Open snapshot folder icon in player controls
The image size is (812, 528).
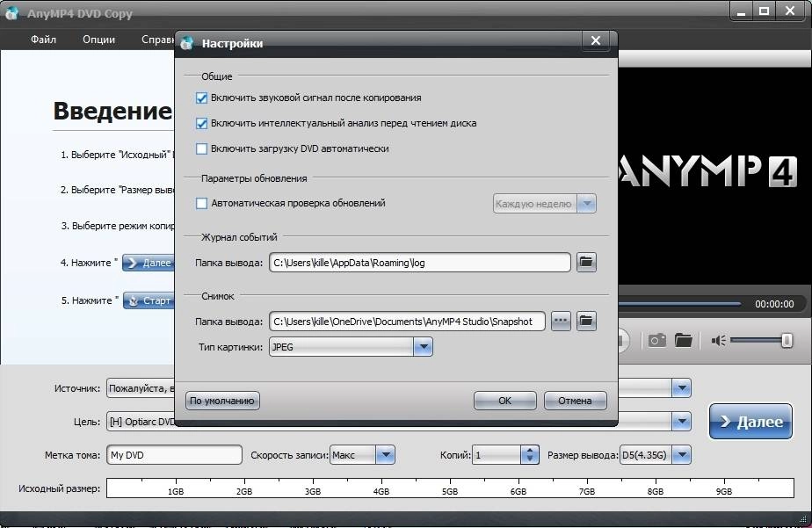[684, 340]
